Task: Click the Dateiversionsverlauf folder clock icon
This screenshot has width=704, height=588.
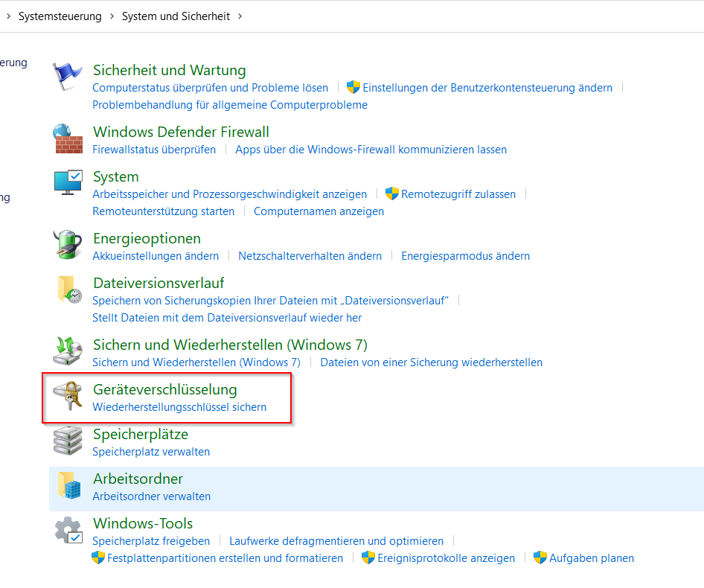Action: click(x=70, y=290)
